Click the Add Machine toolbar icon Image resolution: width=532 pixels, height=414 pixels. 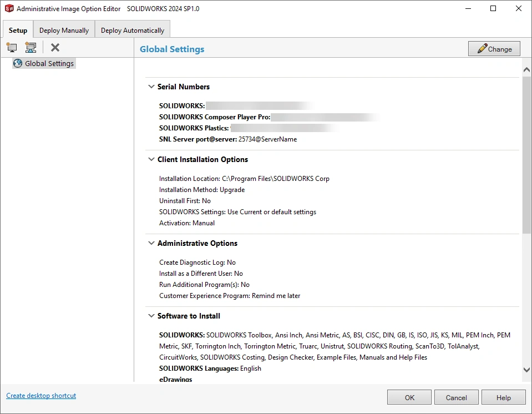point(12,48)
